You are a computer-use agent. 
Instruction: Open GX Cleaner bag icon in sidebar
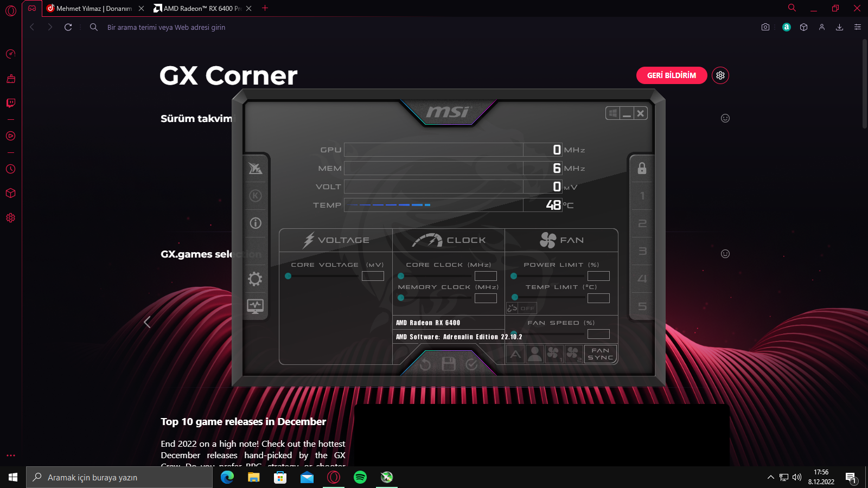click(11, 79)
